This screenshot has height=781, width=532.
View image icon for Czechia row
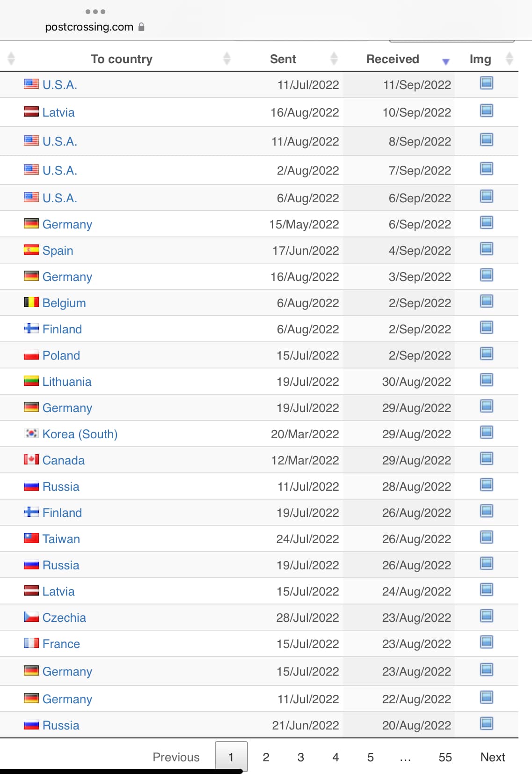click(x=487, y=616)
